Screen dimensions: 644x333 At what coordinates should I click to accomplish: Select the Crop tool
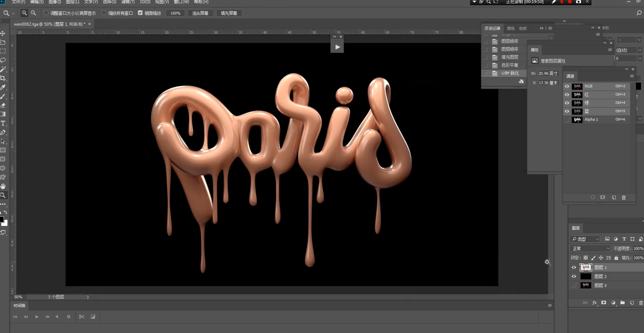[3, 78]
